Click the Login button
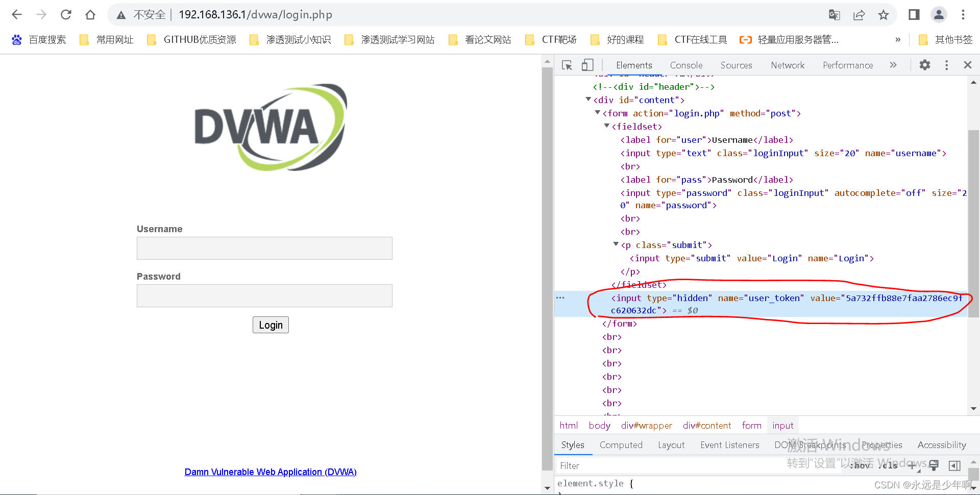The width and height of the screenshot is (980, 495). point(271,325)
